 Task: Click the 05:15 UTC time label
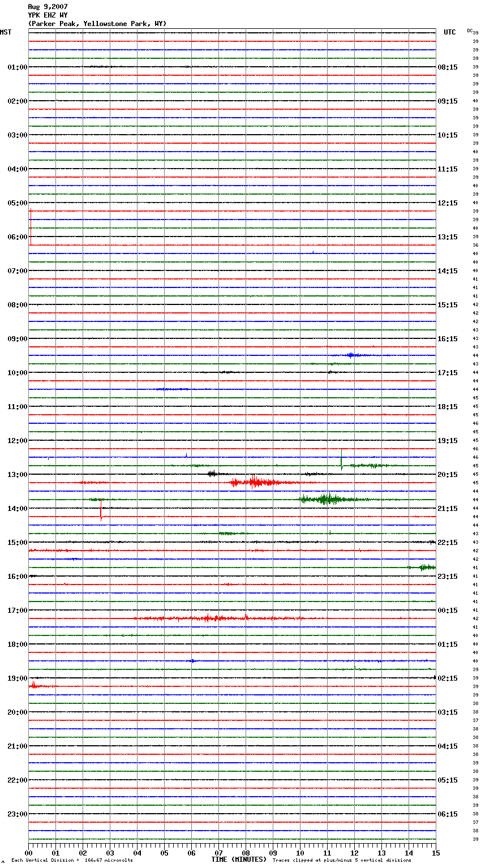point(448,780)
